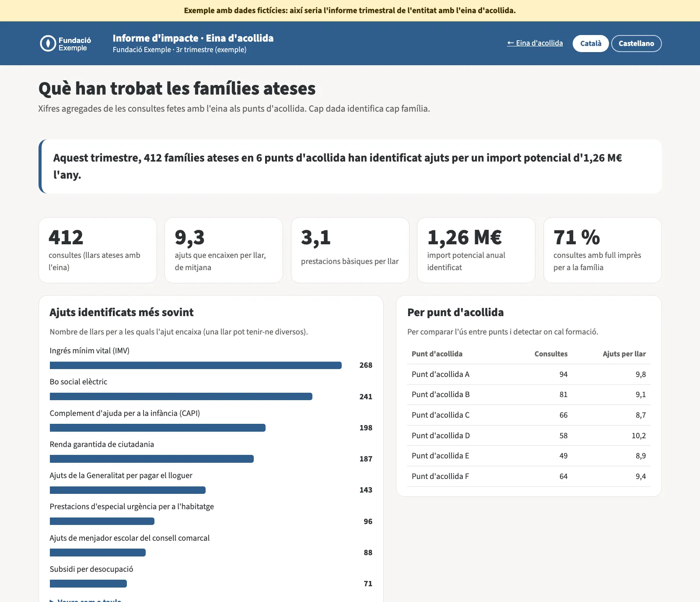Click the especial urgència habitatge bar
This screenshot has width=700, height=602.
pyautogui.click(x=102, y=521)
